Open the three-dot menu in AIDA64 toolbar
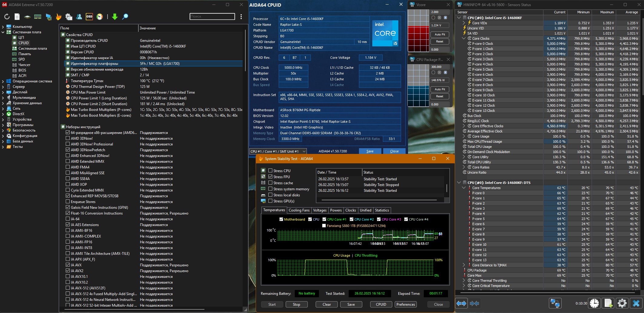Screen dimensions: 644x313 click(x=241, y=17)
